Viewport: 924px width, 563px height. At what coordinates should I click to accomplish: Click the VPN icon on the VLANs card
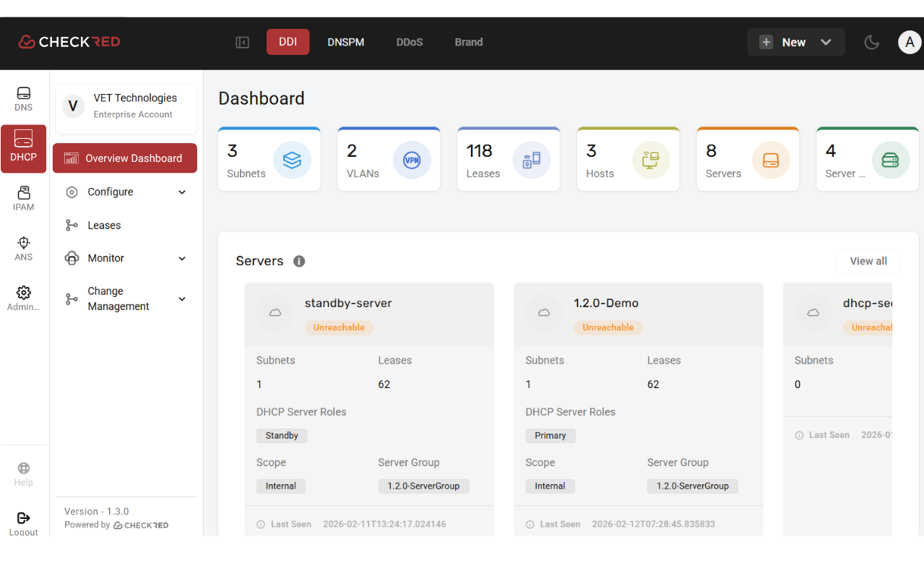click(x=412, y=160)
